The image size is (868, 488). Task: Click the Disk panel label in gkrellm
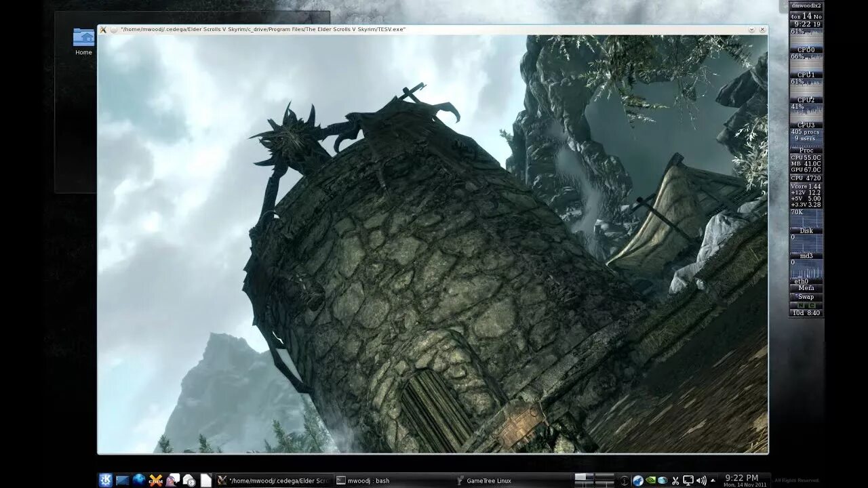coord(806,230)
